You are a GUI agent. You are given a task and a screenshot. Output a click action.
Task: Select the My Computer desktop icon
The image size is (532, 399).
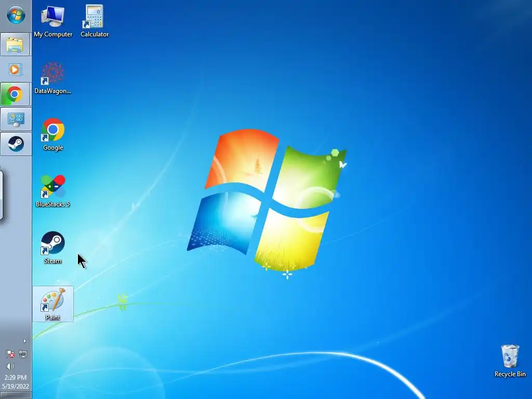(x=53, y=21)
